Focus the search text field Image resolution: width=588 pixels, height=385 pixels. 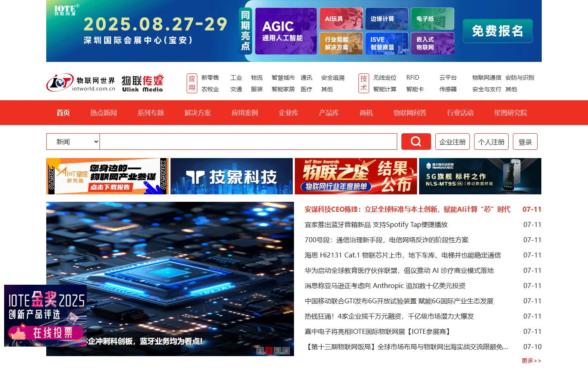pos(248,142)
